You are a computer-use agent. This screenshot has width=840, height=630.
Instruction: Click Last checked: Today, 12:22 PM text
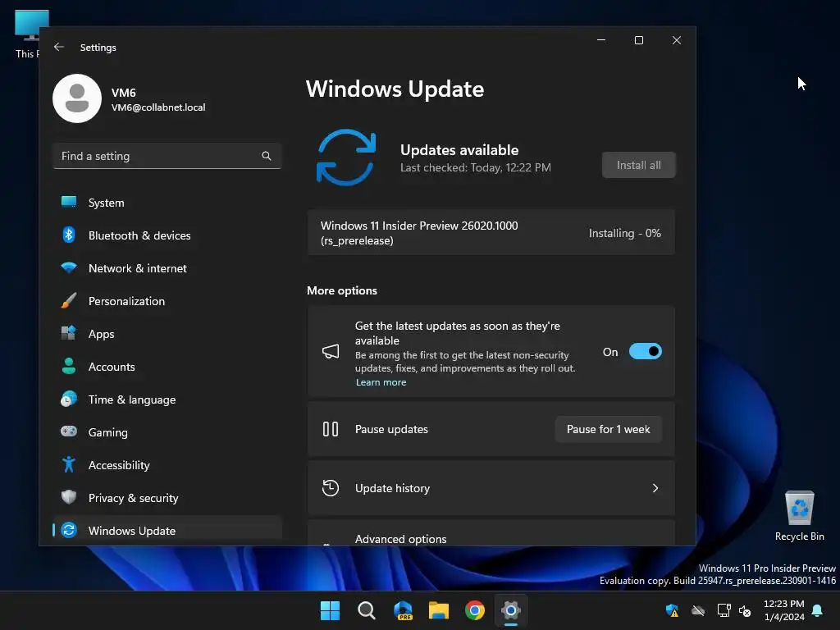(x=476, y=167)
